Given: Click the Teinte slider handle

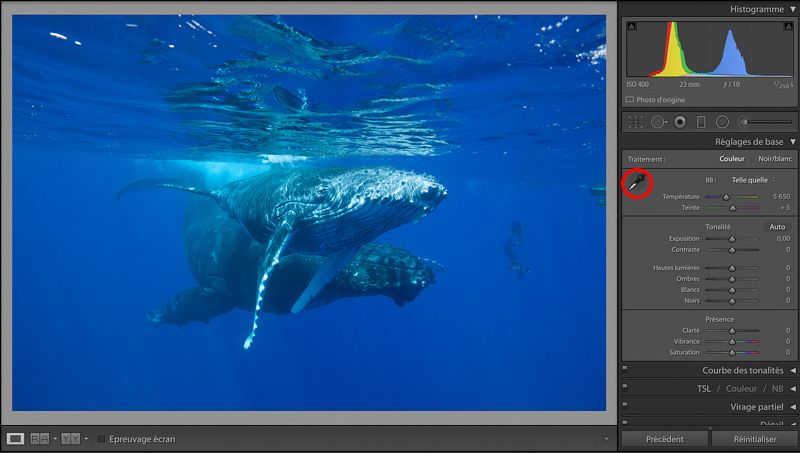Looking at the screenshot, I should pyautogui.click(x=733, y=208).
